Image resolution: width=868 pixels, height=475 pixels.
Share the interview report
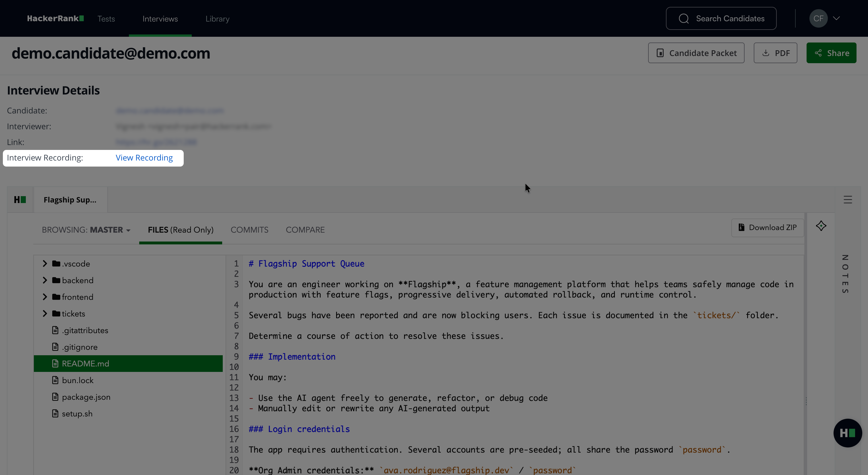(831, 53)
